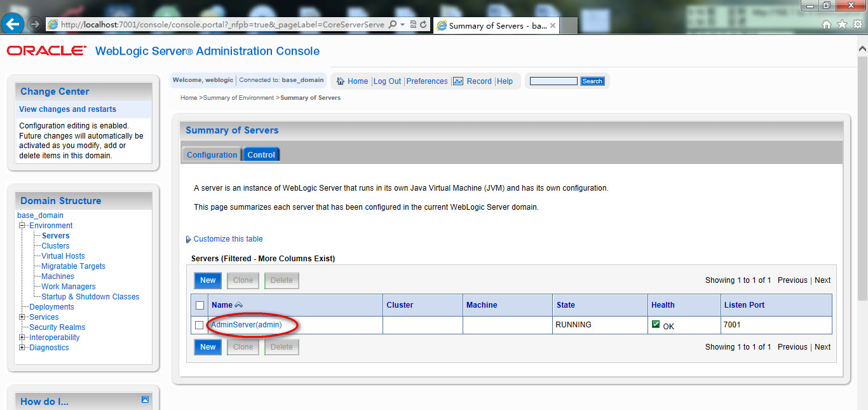
Task: Click the top New button
Action: click(x=208, y=280)
